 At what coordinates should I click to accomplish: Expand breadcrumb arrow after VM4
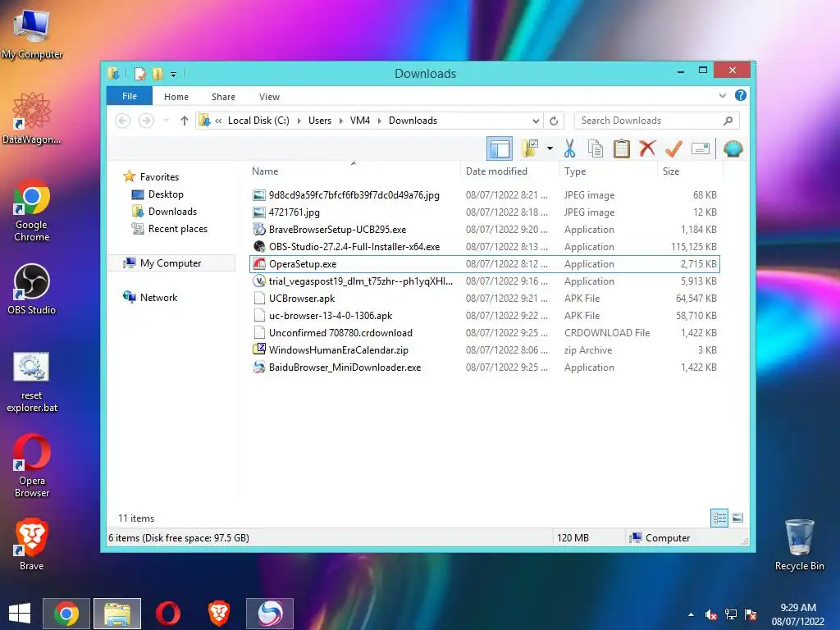click(379, 121)
